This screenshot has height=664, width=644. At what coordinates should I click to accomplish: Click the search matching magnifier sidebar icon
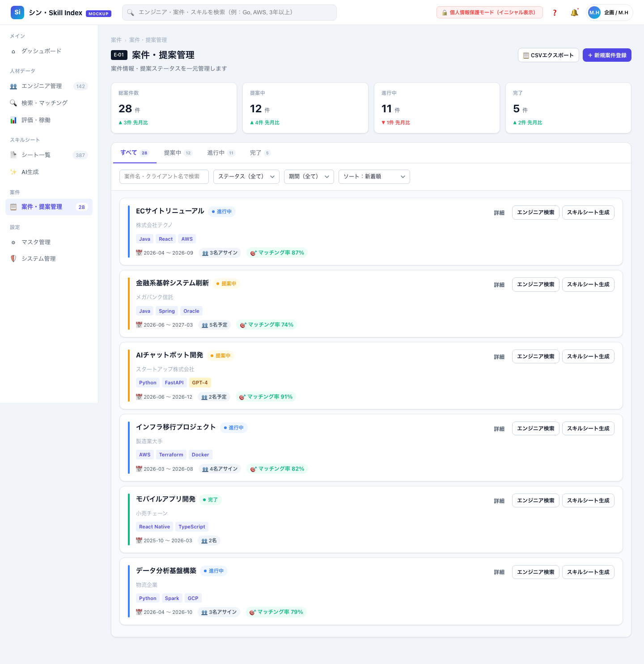[x=13, y=103]
